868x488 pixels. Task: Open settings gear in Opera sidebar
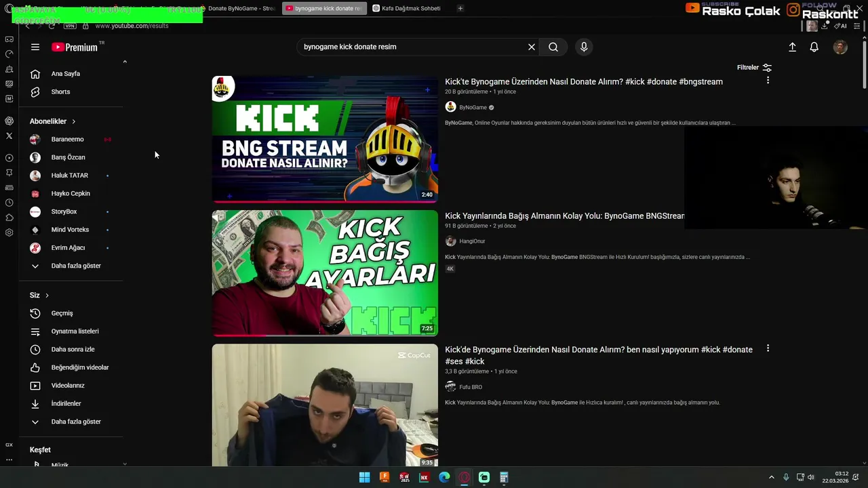coord(9,232)
